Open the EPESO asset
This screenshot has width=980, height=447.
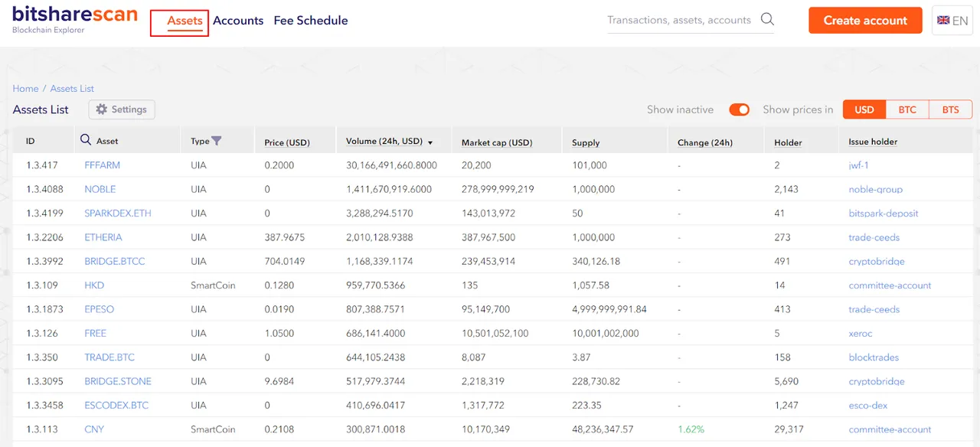(x=99, y=309)
